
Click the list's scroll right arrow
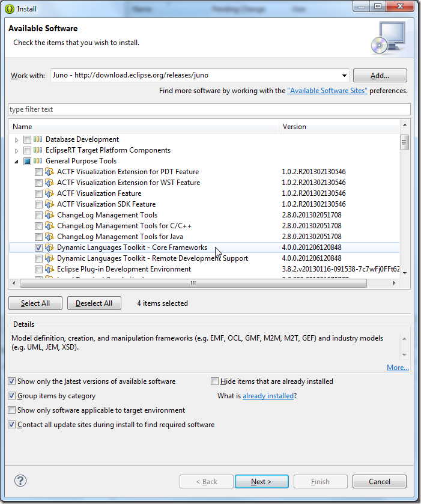395,284
